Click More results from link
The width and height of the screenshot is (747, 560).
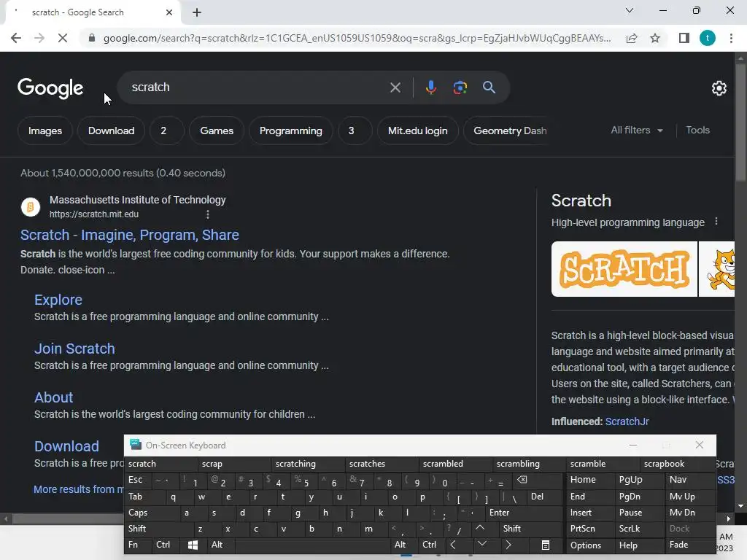[79, 489]
